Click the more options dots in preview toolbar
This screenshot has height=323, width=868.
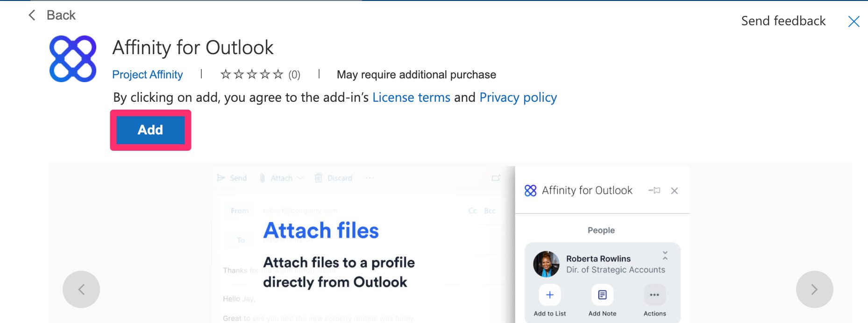pos(370,178)
